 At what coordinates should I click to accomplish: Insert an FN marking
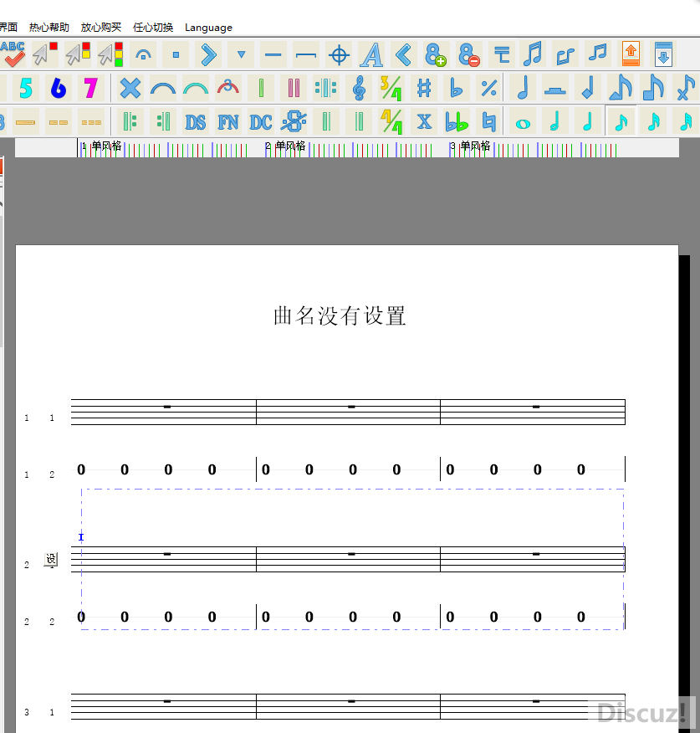tap(228, 122)
